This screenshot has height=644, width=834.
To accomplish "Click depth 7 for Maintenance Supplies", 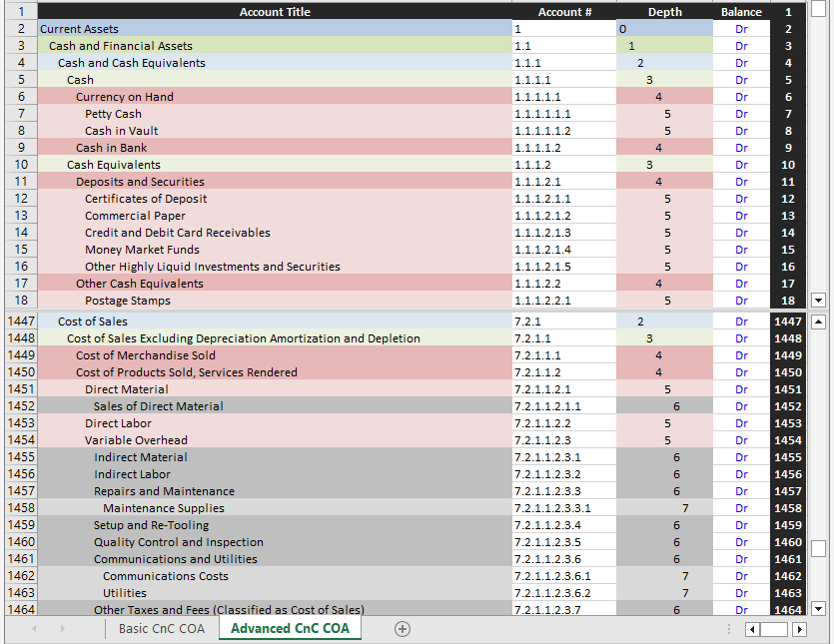I will click(x=665, y=508).
